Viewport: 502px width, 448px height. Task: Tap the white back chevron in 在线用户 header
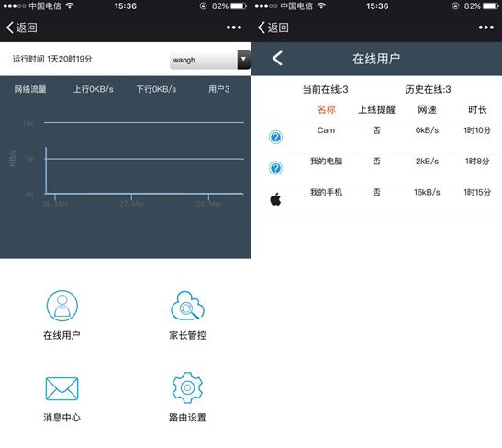click(x=277, y=59)
